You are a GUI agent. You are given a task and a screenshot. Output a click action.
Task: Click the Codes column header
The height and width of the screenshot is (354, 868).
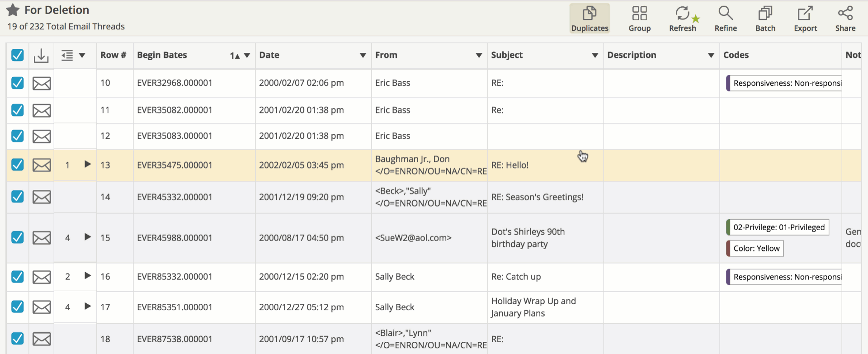736,55
